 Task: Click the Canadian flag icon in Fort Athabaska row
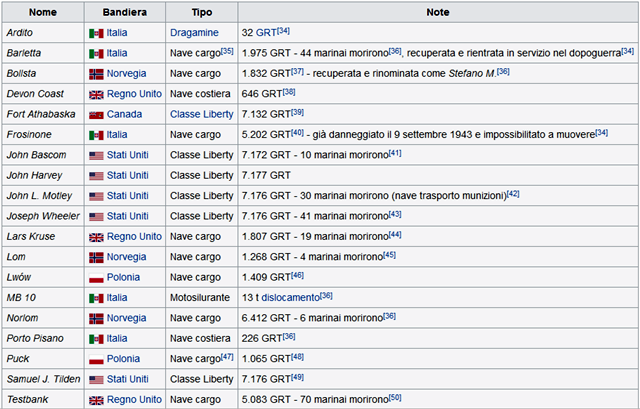[96, 115]
